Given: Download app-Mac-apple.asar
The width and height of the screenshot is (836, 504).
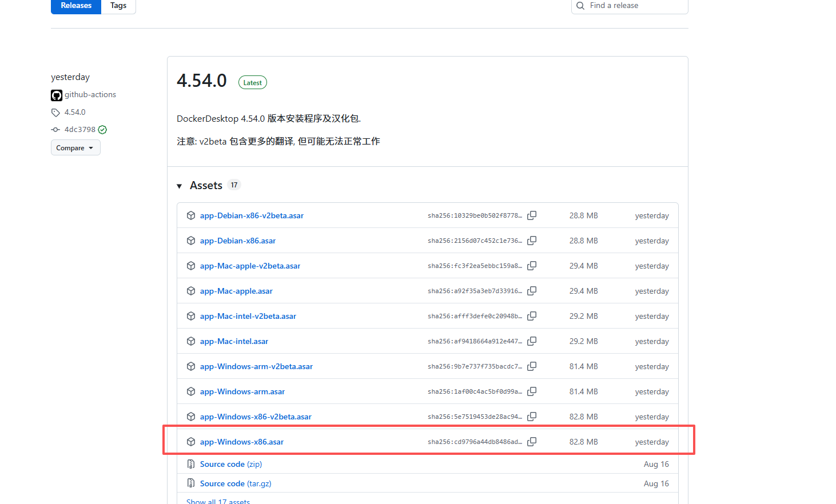Looking at the screenshot, I should (x=236, y=291).
